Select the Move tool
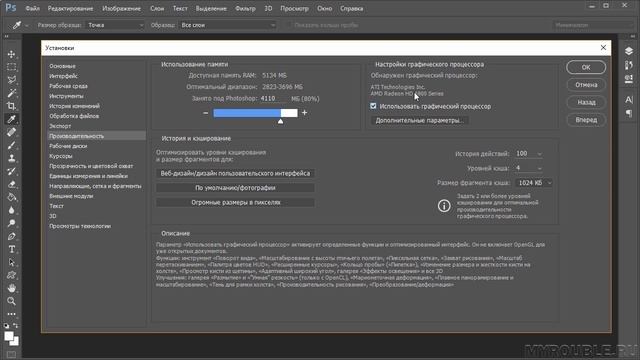The height and width of the screenshot is (360, 640). (x=11, y=54)
